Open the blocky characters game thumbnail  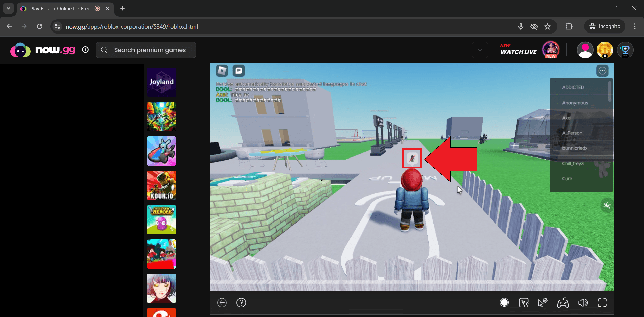[161, 254]
